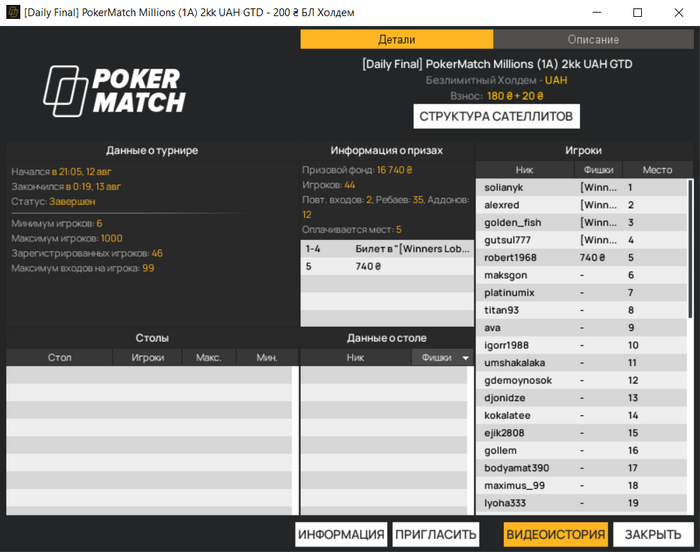Click the players list vertical scrollbar
This screenshot has height=552, width=700.
tap(691, 248)
